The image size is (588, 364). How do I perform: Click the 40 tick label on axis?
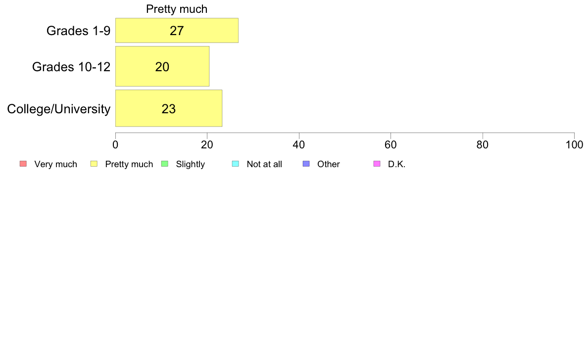[x=299, y=145]
